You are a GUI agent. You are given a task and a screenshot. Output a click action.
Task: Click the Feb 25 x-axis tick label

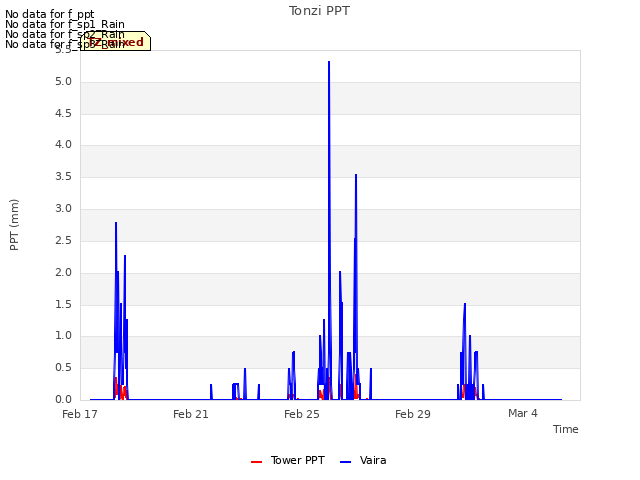(x=302, y=414)
